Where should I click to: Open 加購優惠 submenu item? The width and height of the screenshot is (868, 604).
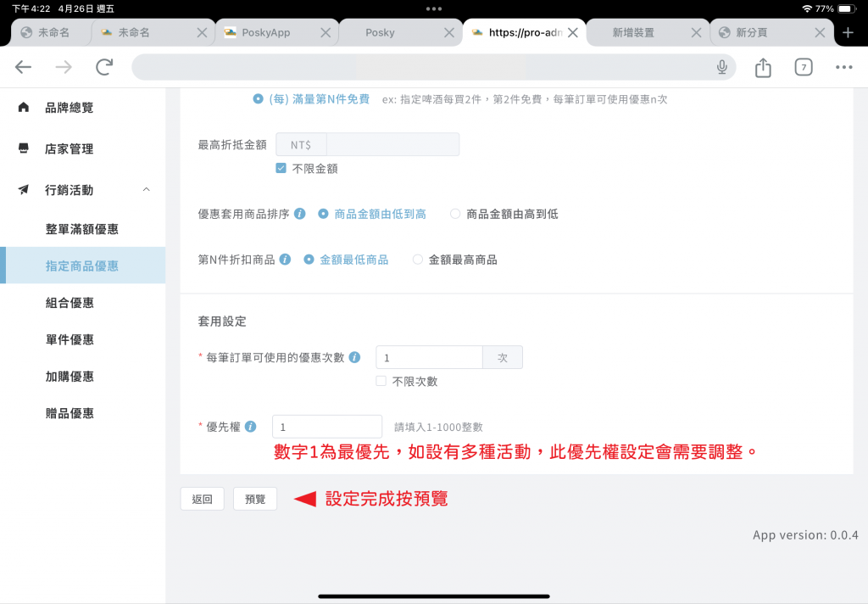pyautogui.click(x=83, y=377)
